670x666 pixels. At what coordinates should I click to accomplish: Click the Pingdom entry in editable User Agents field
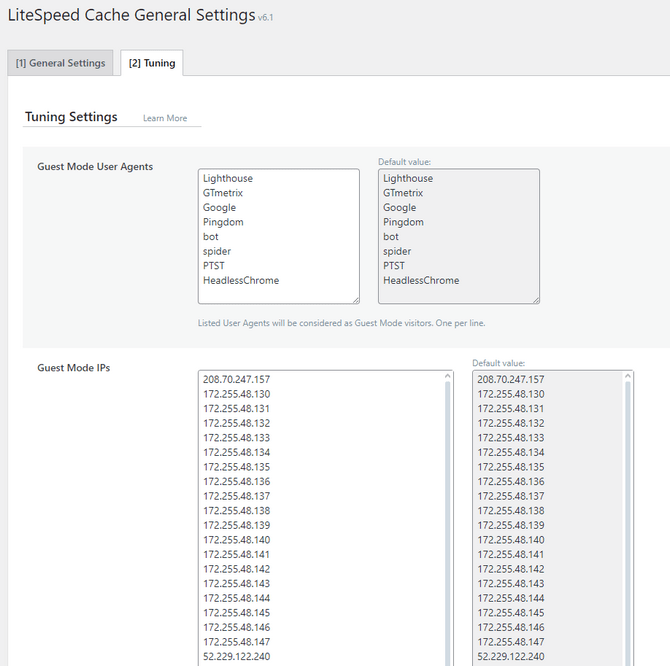coord(223,222)
